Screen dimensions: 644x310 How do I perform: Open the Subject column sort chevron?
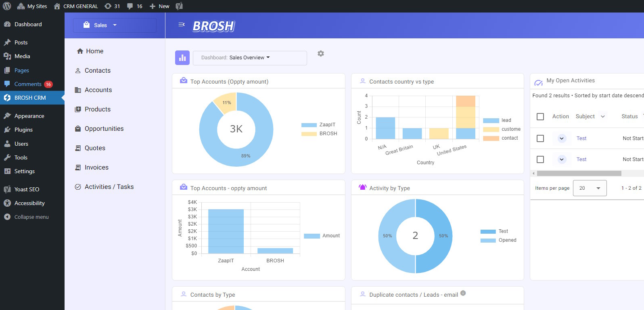pyautogui.click(x=603, y=116)
